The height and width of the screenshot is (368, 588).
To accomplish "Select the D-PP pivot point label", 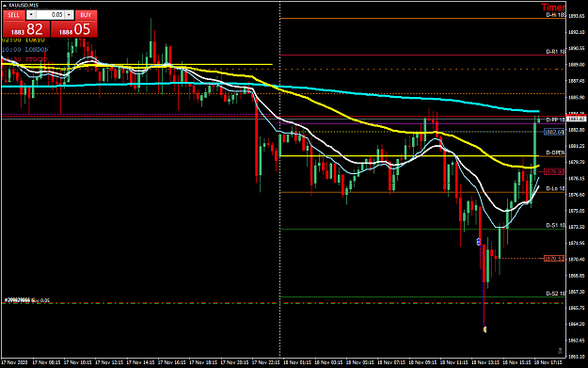I will (555, 120).
